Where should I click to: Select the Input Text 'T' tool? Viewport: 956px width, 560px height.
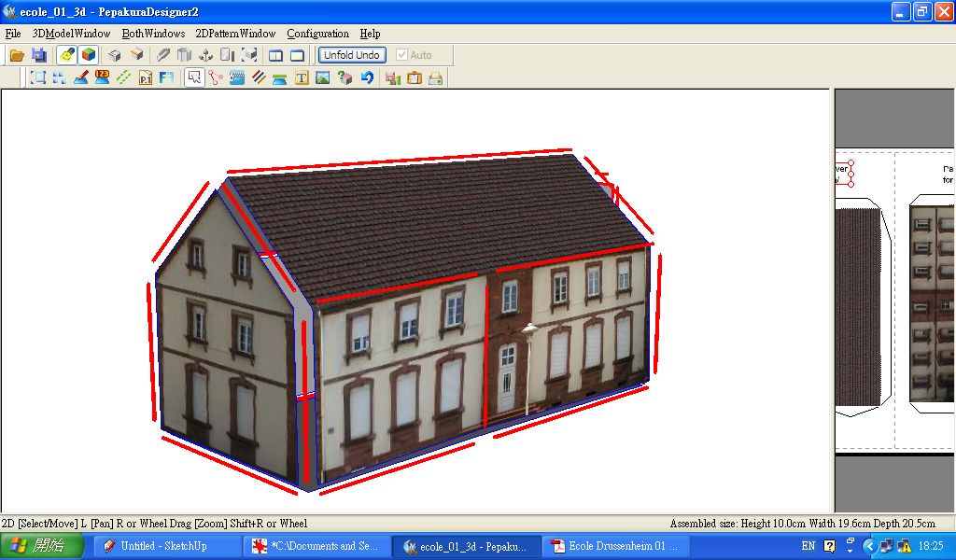[302, 78]
